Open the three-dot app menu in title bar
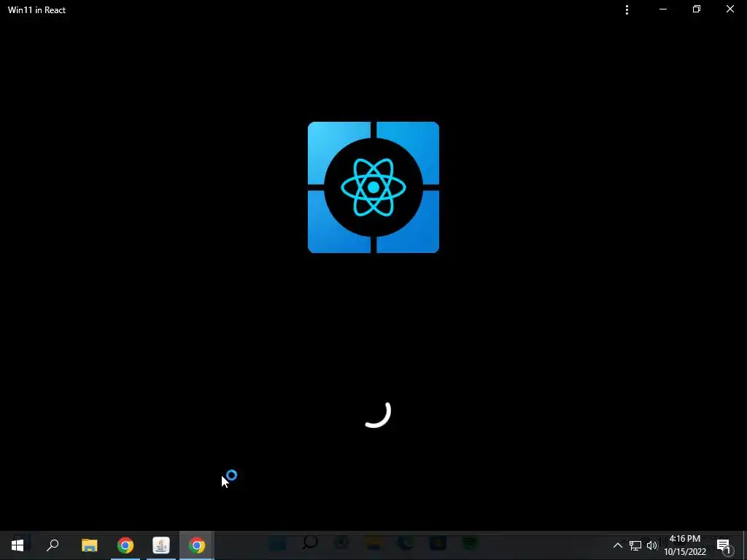This screenshot has width=747, height=560. point(627,9)
